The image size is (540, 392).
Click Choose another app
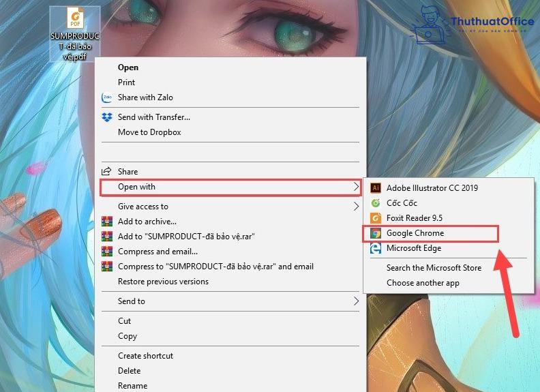pos(423,283)
